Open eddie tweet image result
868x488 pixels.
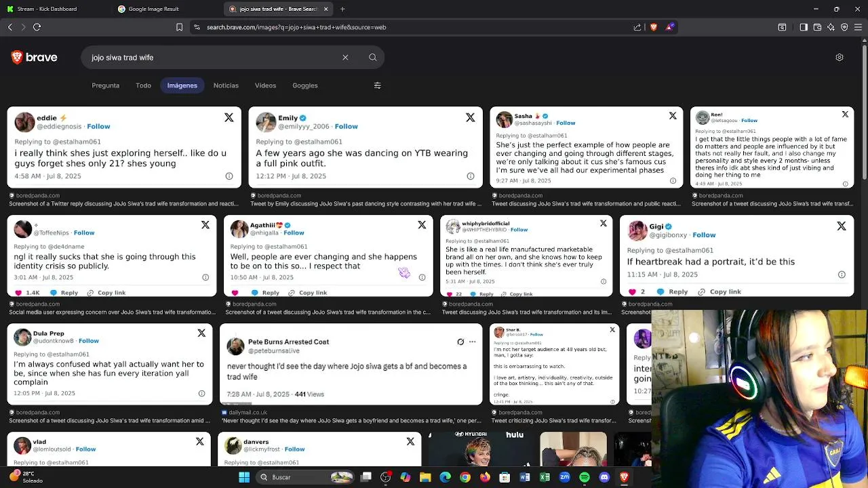pyautogui.click(x=124, y=147)
